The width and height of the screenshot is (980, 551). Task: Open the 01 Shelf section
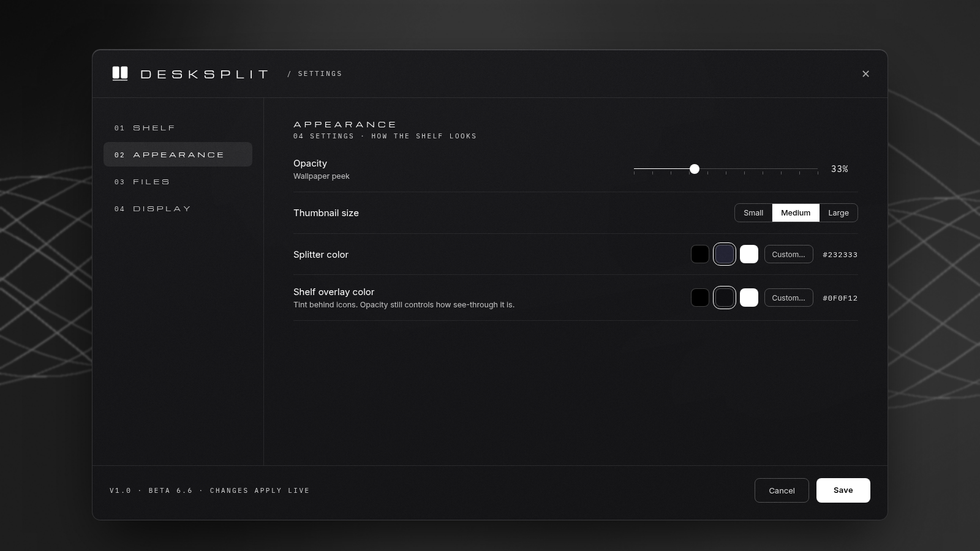coord(178,127)
